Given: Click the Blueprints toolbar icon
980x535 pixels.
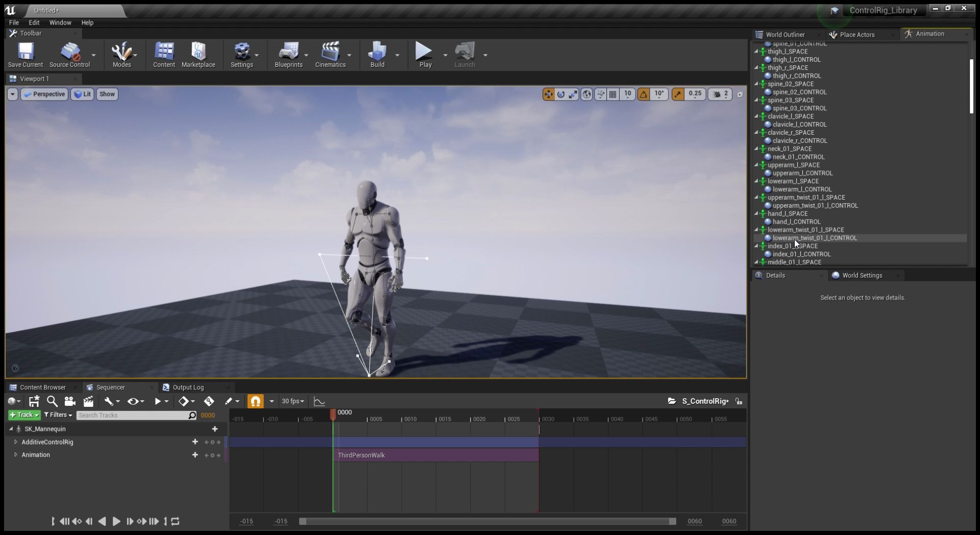Looking at the screenshot, I should point(289,55).
